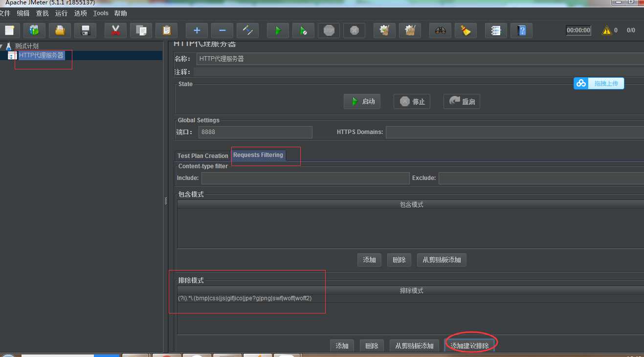Select HTTP代理服务器 in the tree
This screenshot has width=644, height=357.
point(41,55)
